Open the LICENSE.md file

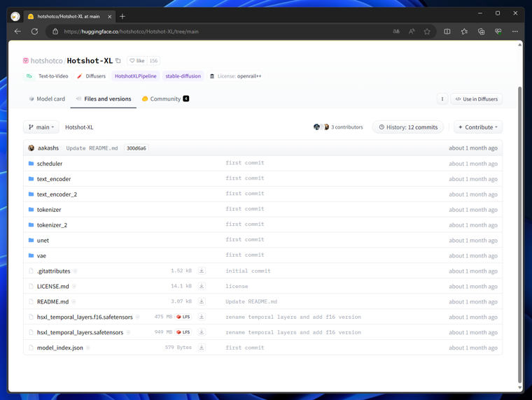tap(53, 286)
